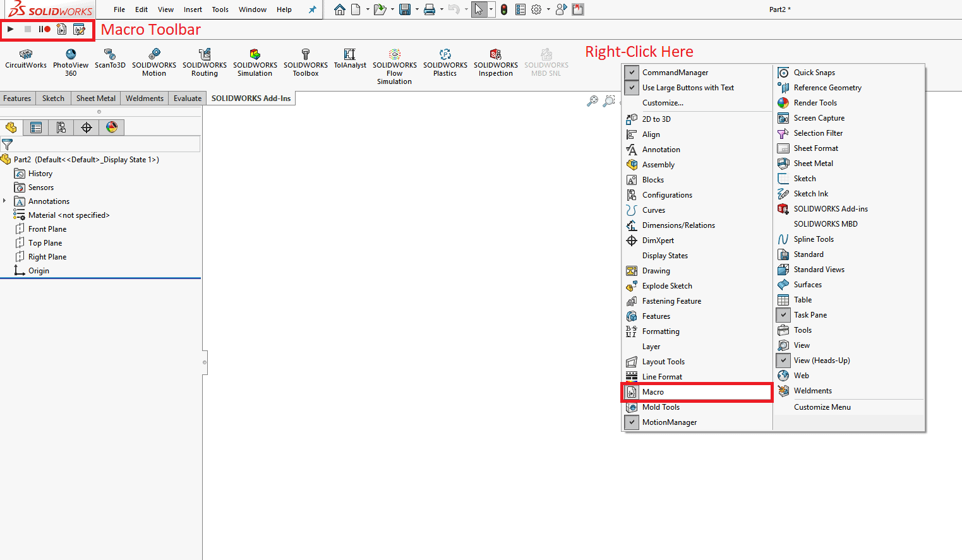Toggle Use Large Buttons with Text
Screen dimensions: 962x560
[632, 88]
